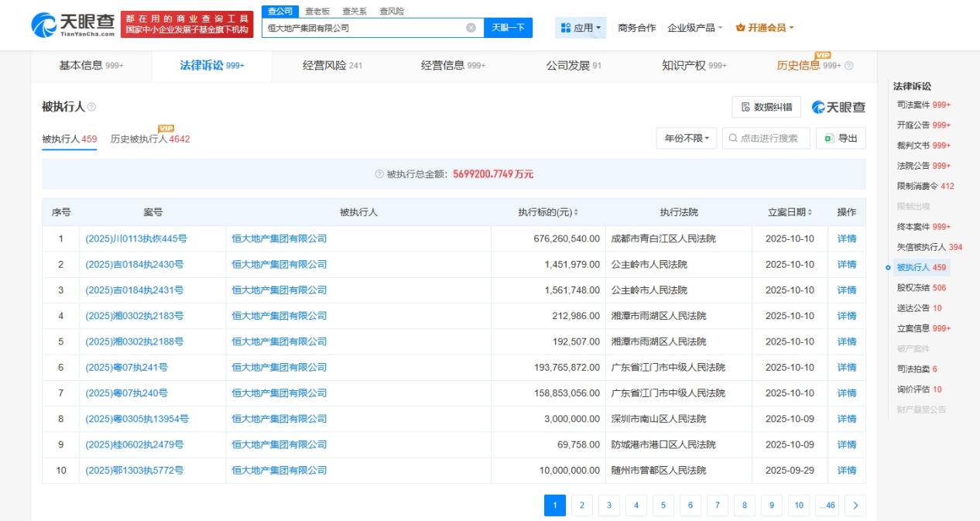Go to next page arrow
980x521 pixels.
[x=855, y=506]
